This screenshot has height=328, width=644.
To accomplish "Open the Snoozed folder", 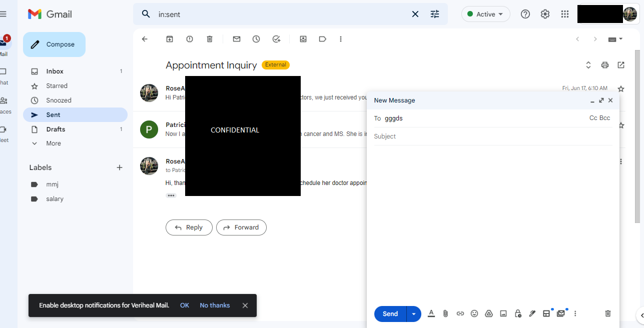I will pyautogui.click(x=75, y=100).
